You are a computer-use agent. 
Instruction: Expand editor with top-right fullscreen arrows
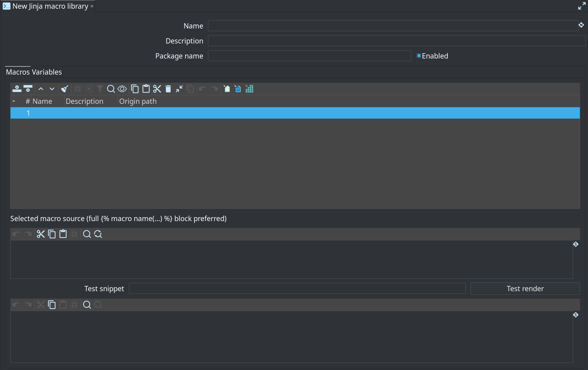(582, 6)
